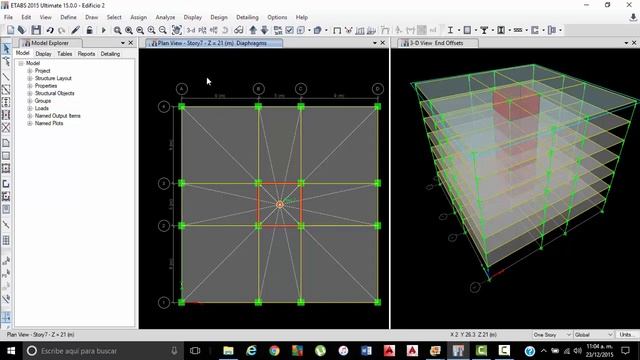This screenshot has height=360, width=640.
Task: Open Microsoft Word from taskbar
Action: click(366, 351)
